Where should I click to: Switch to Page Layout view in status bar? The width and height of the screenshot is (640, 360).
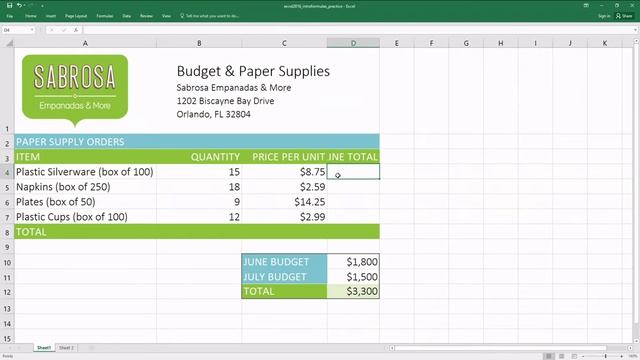click(562, 356)
